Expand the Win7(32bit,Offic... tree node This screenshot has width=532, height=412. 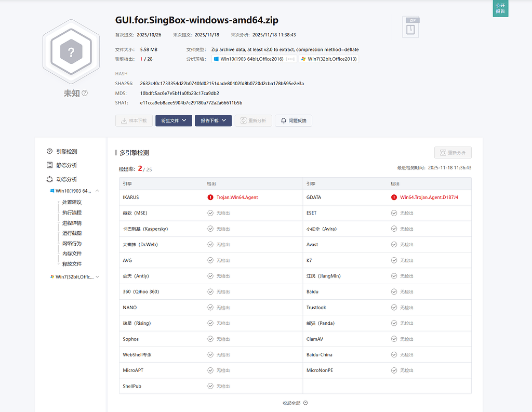coord(97,276)
